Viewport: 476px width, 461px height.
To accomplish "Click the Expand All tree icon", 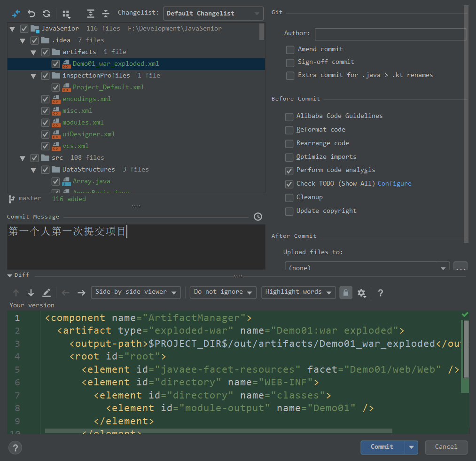I will coord(91,14).
